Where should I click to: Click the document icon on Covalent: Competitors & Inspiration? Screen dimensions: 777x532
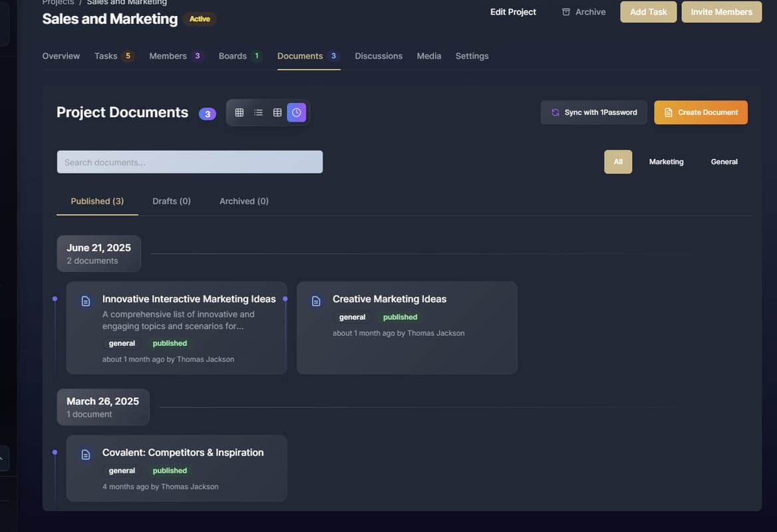tap(86, 455)
